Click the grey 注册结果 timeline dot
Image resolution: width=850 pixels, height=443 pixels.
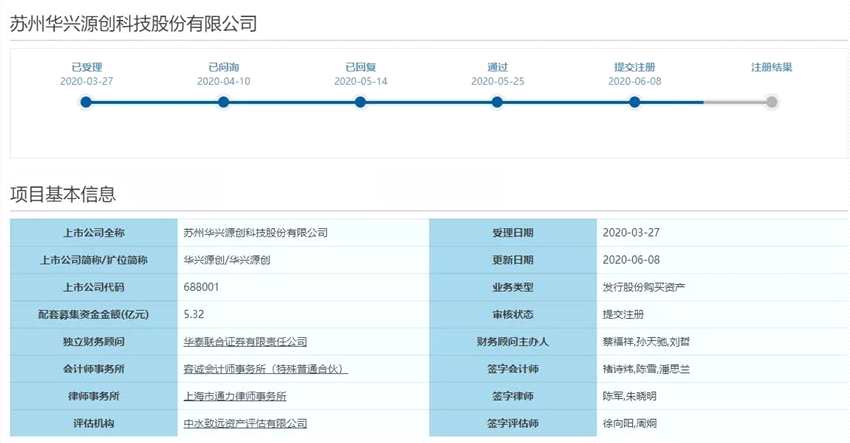click(x=771, y=102)
